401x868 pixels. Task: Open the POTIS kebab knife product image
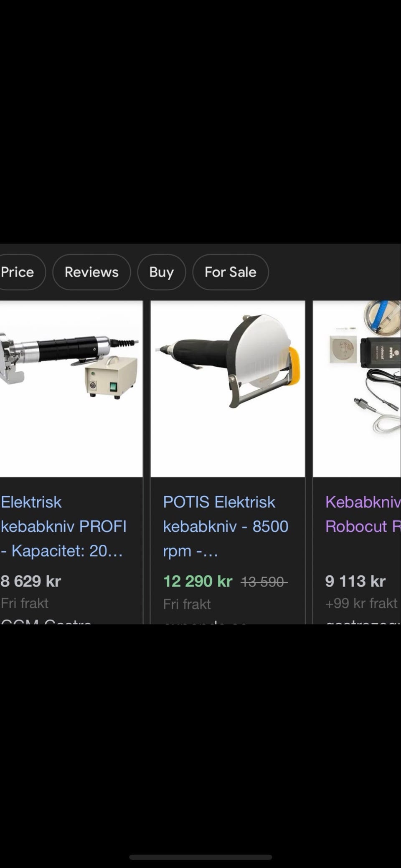click(x=228, y=388)
